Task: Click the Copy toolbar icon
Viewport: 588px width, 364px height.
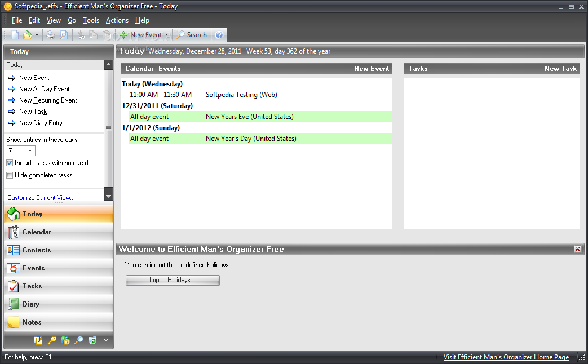Action: (94, 35)
